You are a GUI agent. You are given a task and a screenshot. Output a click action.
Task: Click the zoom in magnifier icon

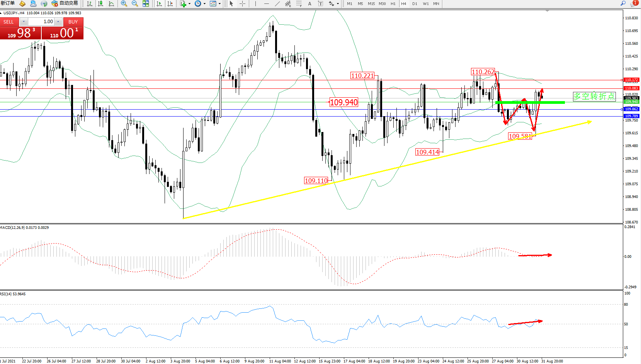(x=124, y=3)
